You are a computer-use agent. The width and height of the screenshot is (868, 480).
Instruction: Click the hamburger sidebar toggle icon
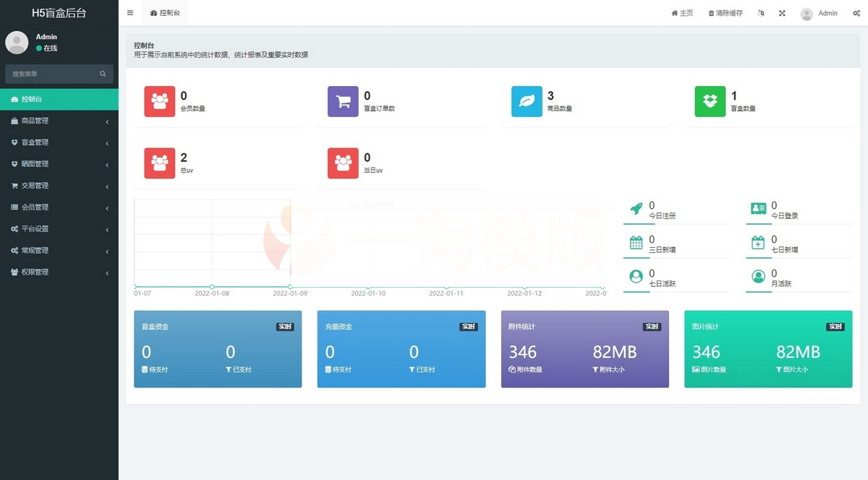pyautogui.click(x=130, y=13)
